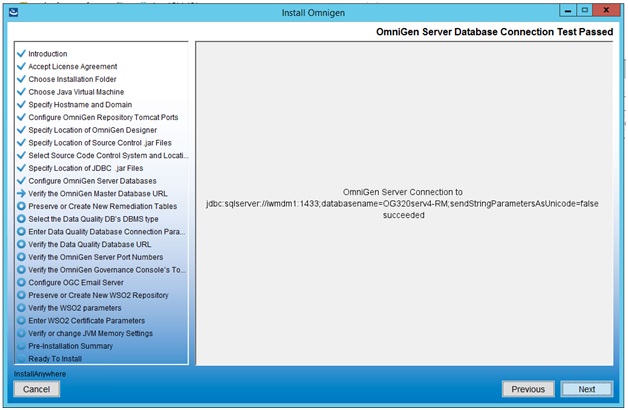This screenshot has height=410, width=628.
Task: Select Configure OmniGen Repository Tomcat Ports label
Action: tap(103, 117)
